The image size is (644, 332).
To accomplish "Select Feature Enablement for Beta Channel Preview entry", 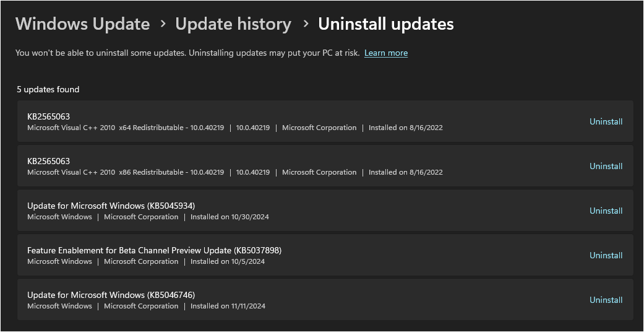I will coord(154,250).
